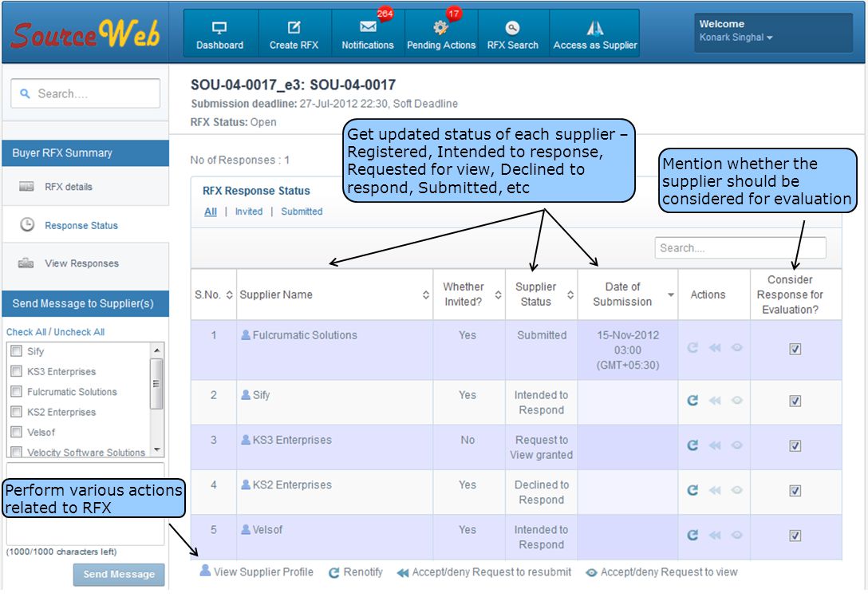Click view request eye icon for Fulcrumatic
The image size is (868, 605).
tap(737, 347)
